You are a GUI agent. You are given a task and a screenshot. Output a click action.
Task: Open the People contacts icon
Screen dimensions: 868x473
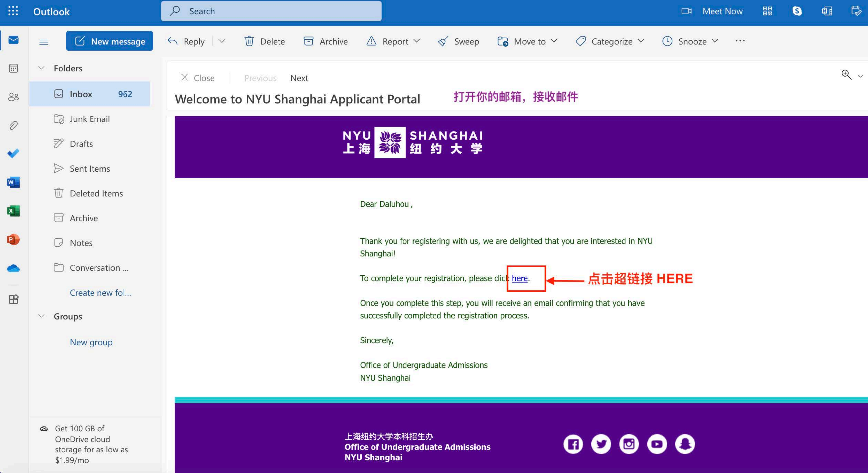click(13, 97)
